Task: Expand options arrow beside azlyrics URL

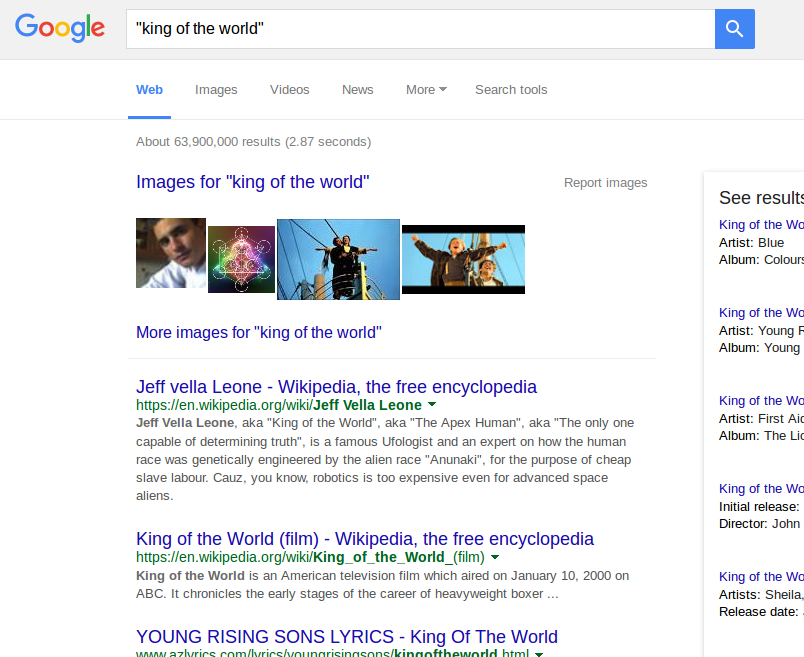Action: (x=539, y=653)
